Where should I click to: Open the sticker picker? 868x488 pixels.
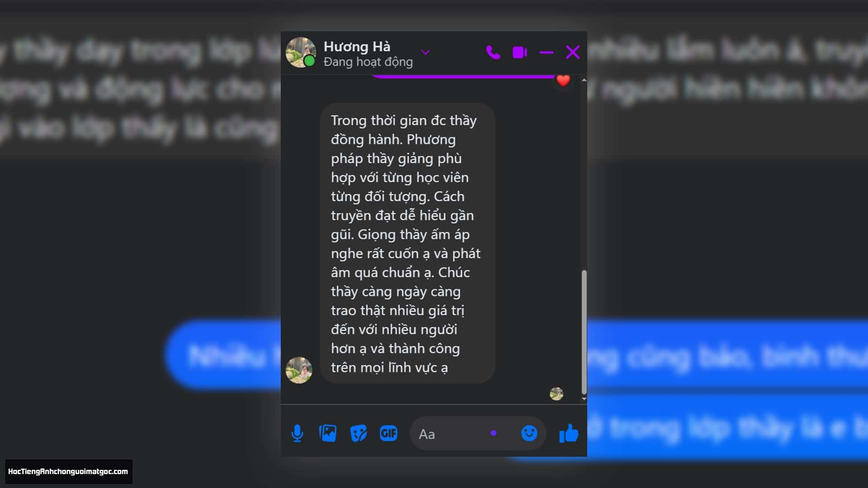pos(359,433)
